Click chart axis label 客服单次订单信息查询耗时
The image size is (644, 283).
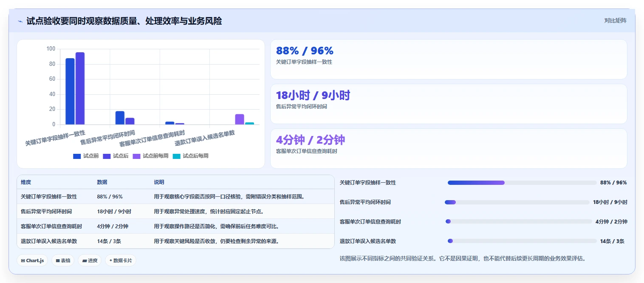152,139
